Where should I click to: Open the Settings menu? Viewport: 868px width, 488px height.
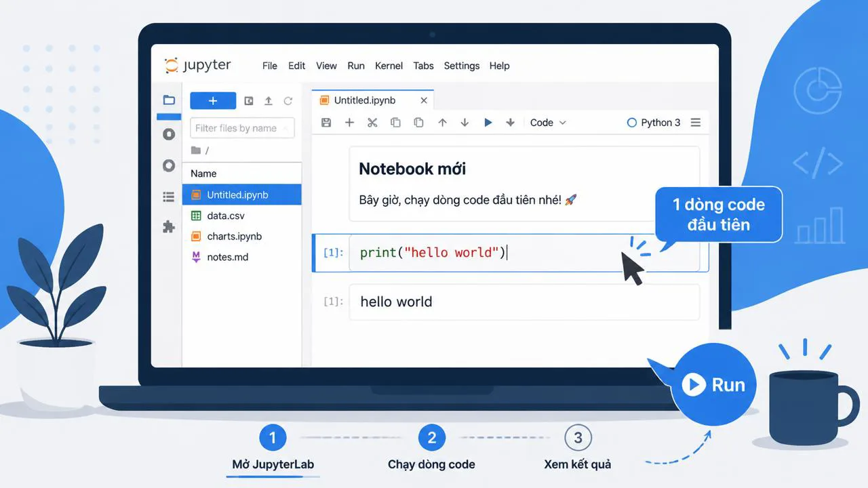[462, 66]
